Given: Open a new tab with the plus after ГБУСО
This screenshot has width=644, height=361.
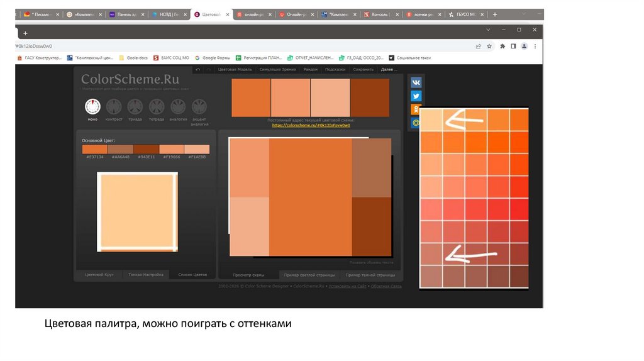Looking at the screenshot, I should click(x=495, y=14).
